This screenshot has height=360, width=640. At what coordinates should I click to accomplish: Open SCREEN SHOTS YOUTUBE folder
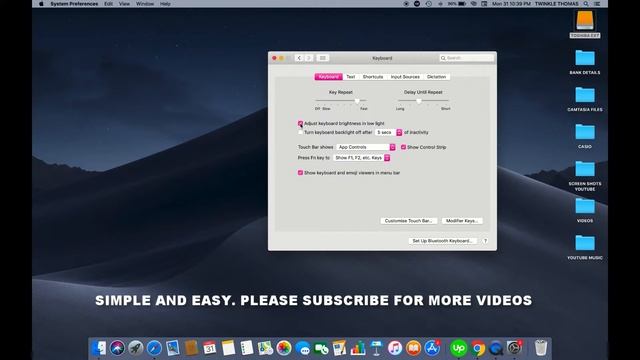pyautogui.click(x=585, y=176)
